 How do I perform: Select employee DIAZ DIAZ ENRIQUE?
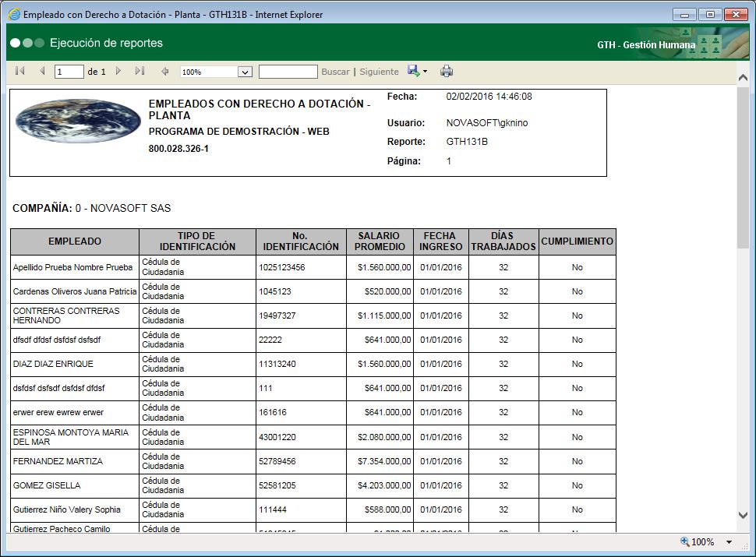(53, 364)
